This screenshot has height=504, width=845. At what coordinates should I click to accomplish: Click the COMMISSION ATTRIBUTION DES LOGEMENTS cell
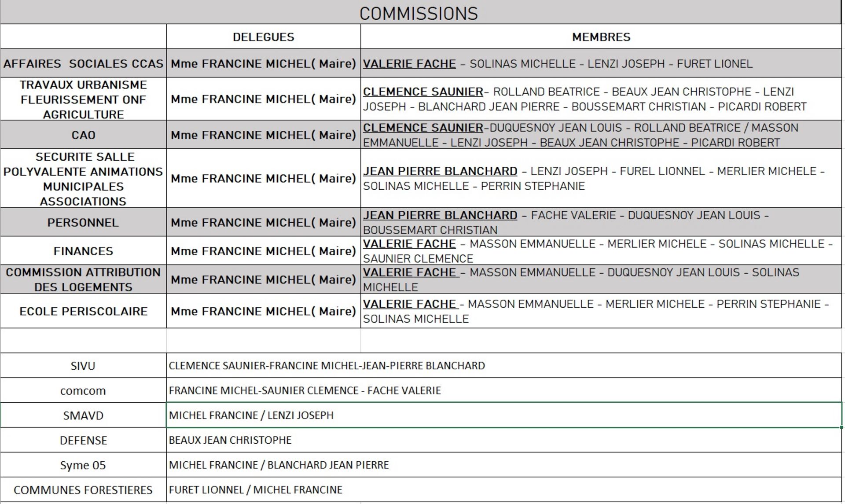pos(83,280)
